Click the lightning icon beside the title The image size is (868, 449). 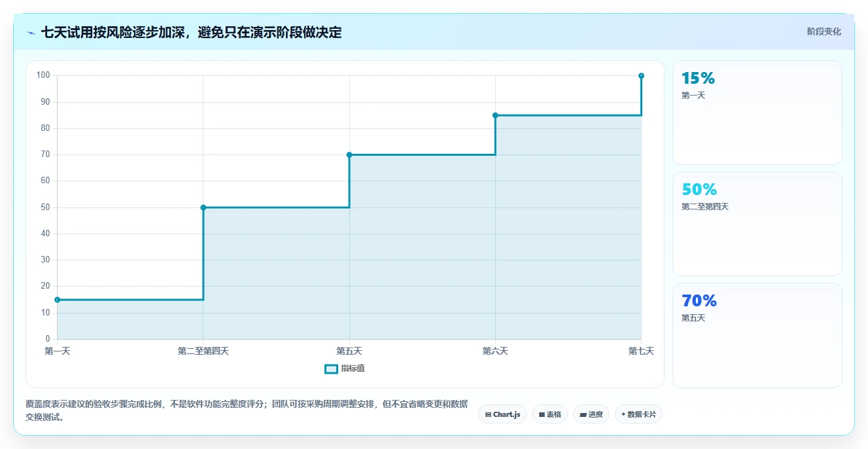31,33
